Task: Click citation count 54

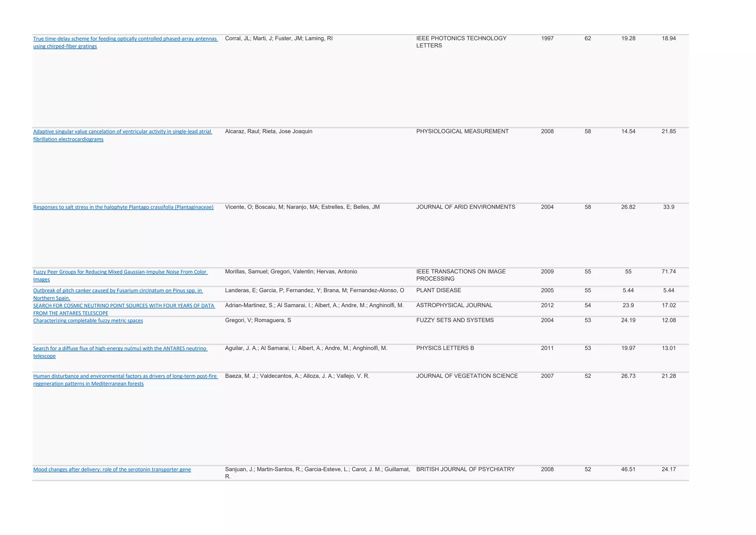Action: [x=588, y=306]
